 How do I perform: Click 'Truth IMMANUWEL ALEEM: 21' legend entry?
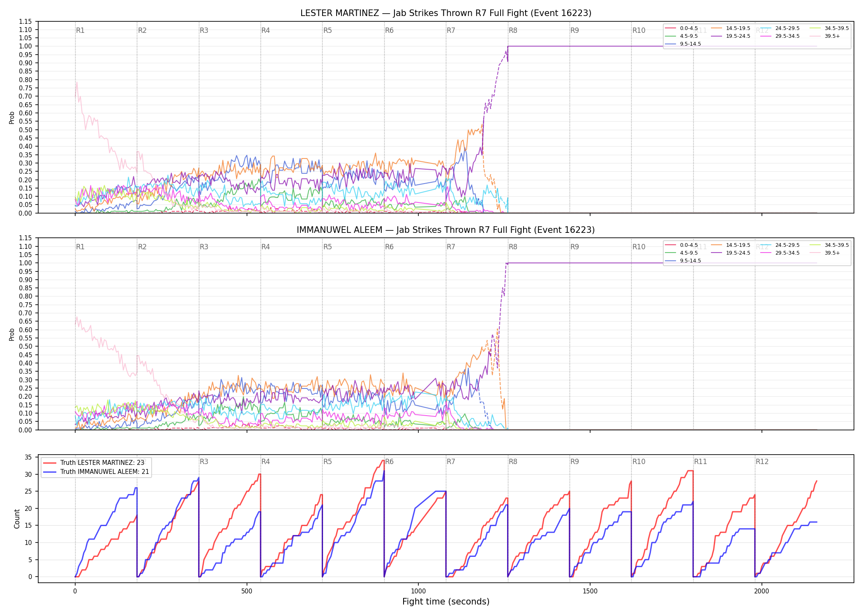click(105, 472)
